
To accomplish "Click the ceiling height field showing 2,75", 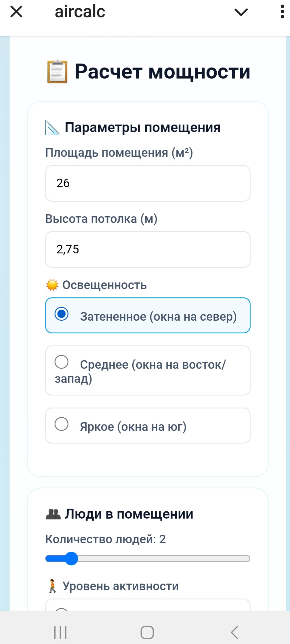I will [147, 249].
